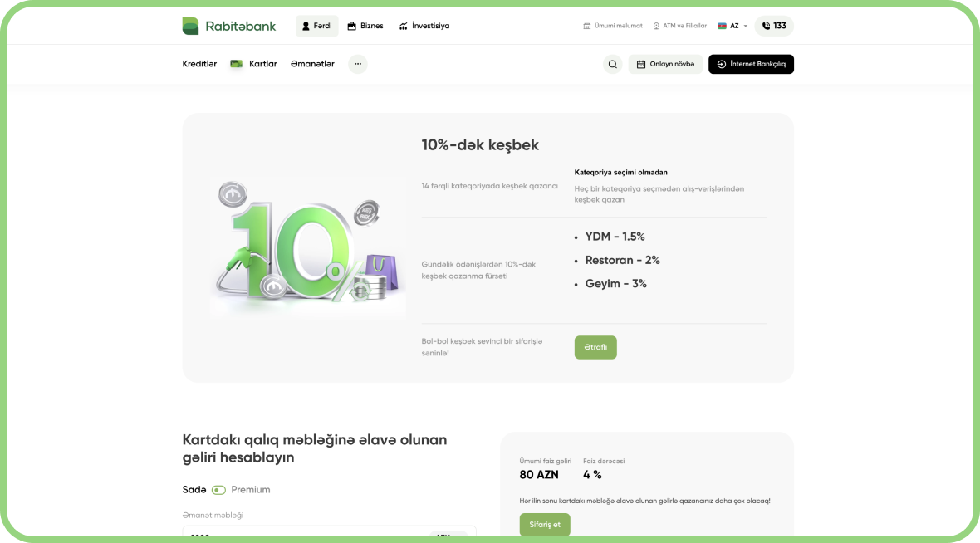980x543 pixels.
Task: Click the green card icon beside Kartlar
Action: pyautogui.click(x=236, y=64)
